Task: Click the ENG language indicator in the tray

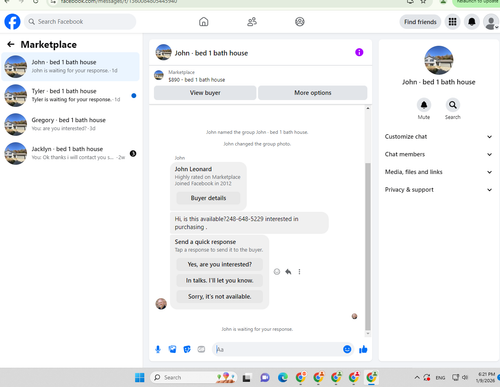Action: point(440,378)
